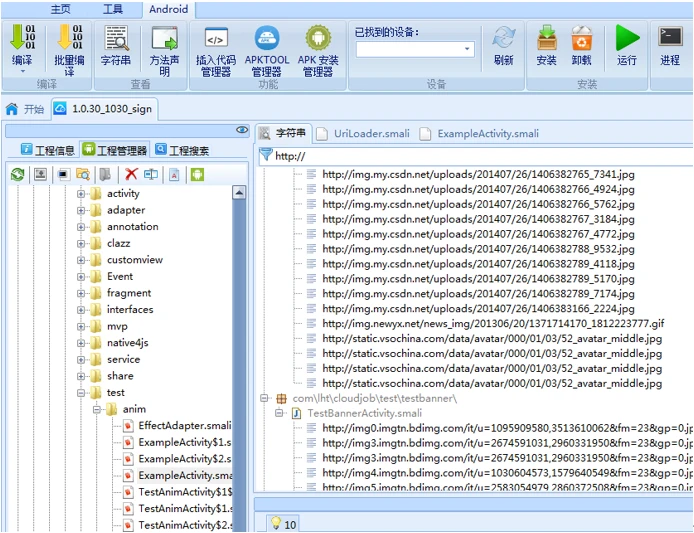Click the green Android icon in tree toolbar
The image size is (694, 533).
(197, 174)
